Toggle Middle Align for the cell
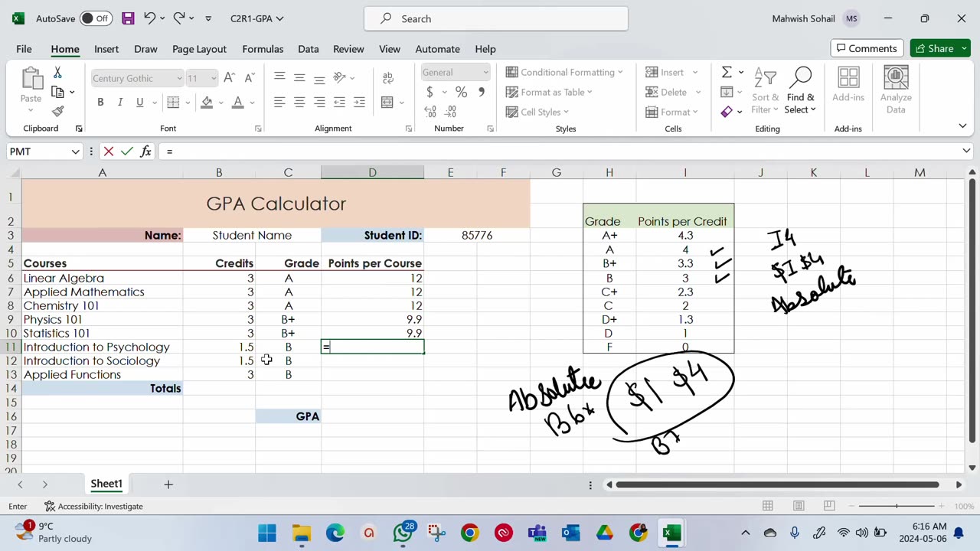 (299, 77)
